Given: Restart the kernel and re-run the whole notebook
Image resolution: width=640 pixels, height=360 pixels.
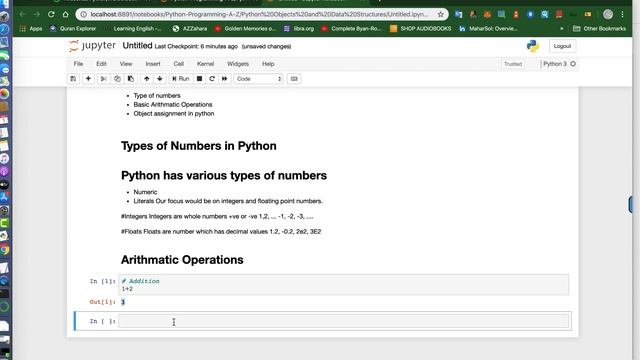Looking at the screenshot, I should pyautogui.click(x=224, y=79).
